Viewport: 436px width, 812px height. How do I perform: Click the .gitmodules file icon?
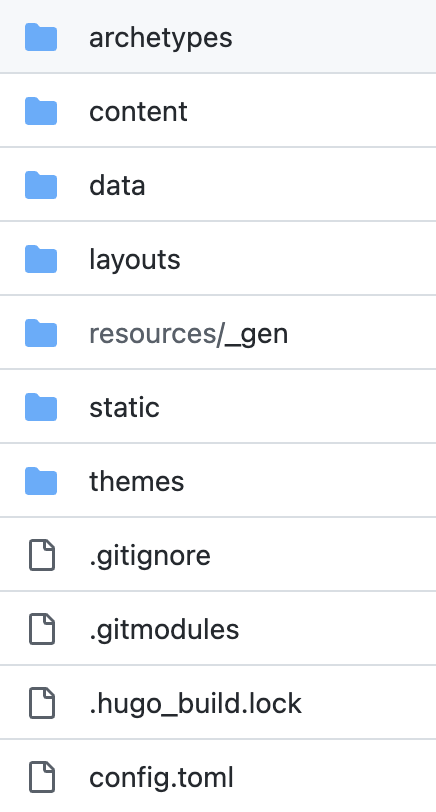coord(41,629)
